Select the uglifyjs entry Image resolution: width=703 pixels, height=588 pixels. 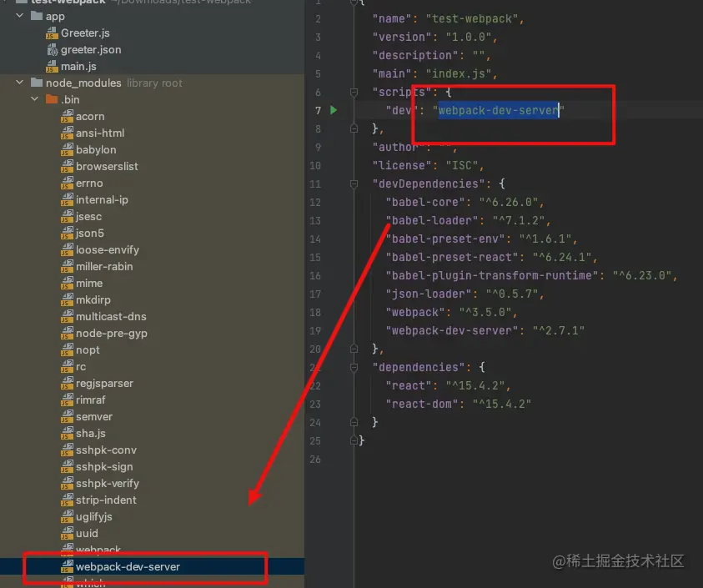click(94, 516)
